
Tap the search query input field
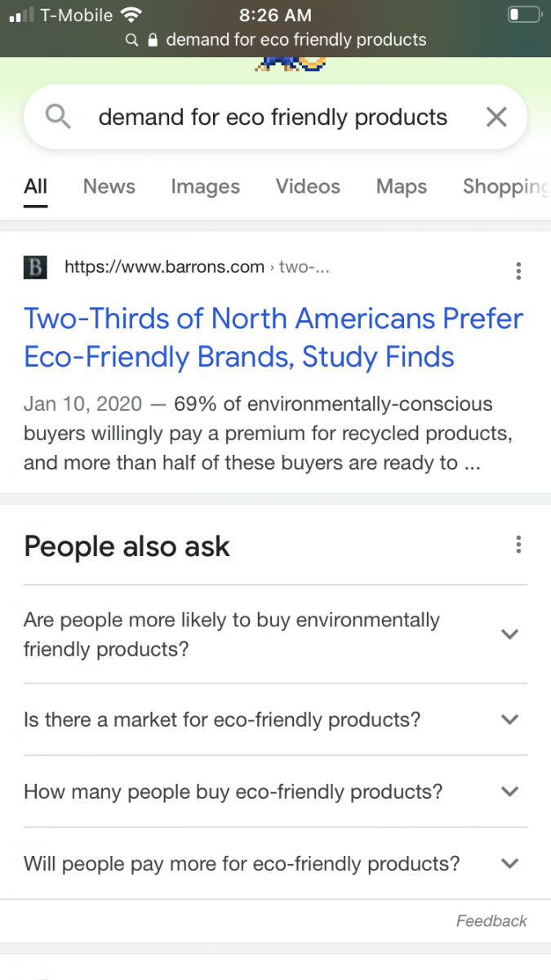[x=273, y=118]
